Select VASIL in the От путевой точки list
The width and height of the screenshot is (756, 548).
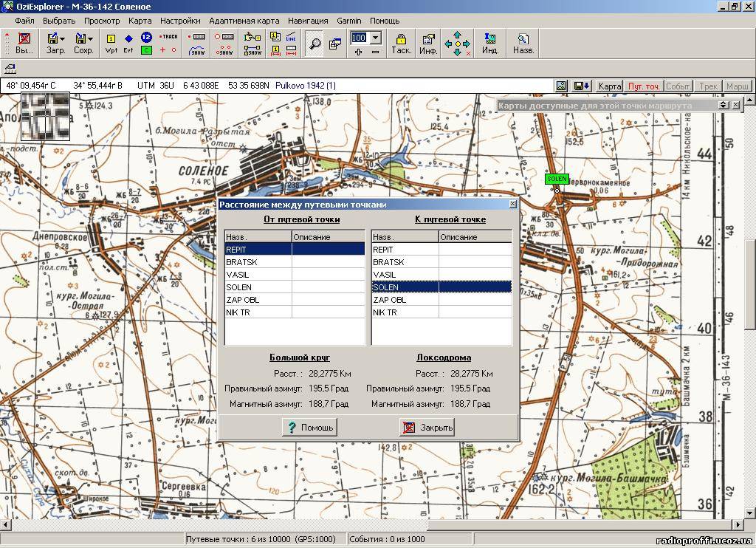(x=295, y=275)
